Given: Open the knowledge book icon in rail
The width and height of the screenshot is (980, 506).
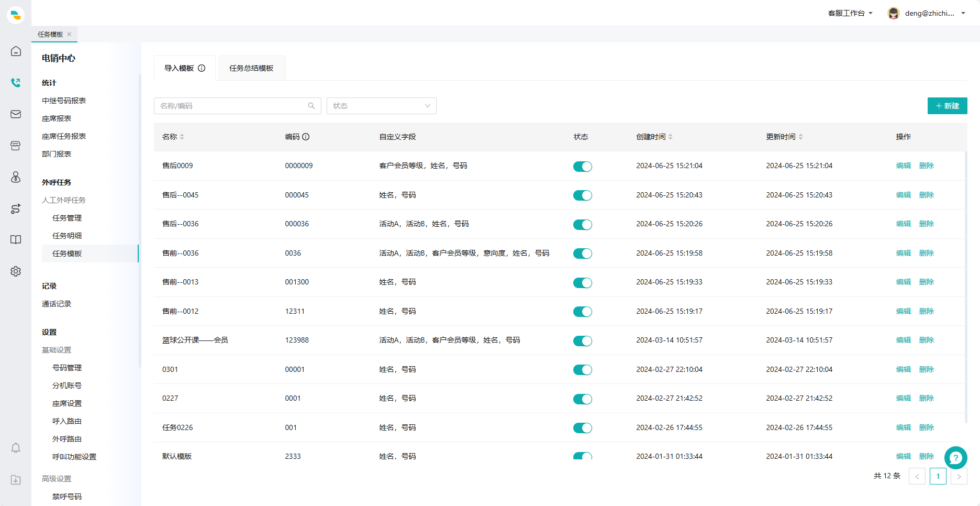Looking at the screenshot, I should [16, 240].
